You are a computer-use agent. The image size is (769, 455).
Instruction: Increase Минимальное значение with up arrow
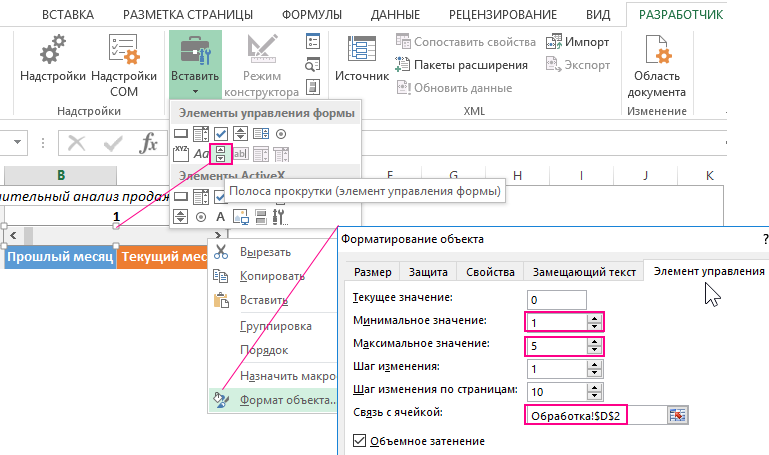tap(594, 319)
